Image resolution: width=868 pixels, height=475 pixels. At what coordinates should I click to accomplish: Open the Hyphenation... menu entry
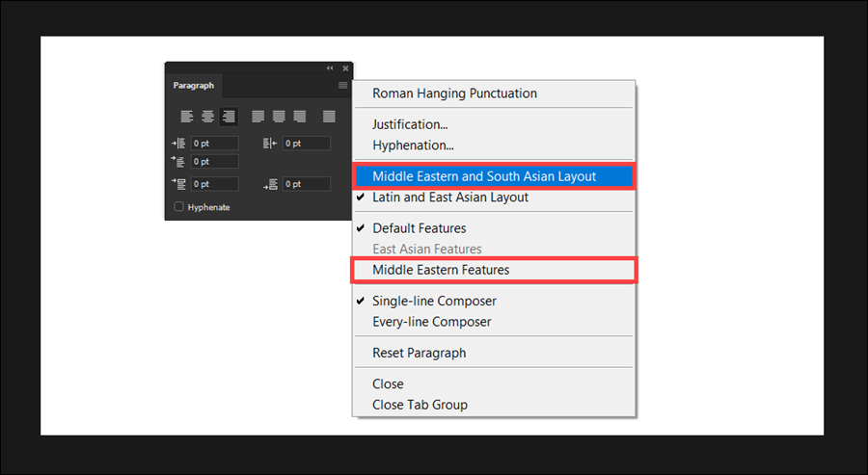click(494, 145)
